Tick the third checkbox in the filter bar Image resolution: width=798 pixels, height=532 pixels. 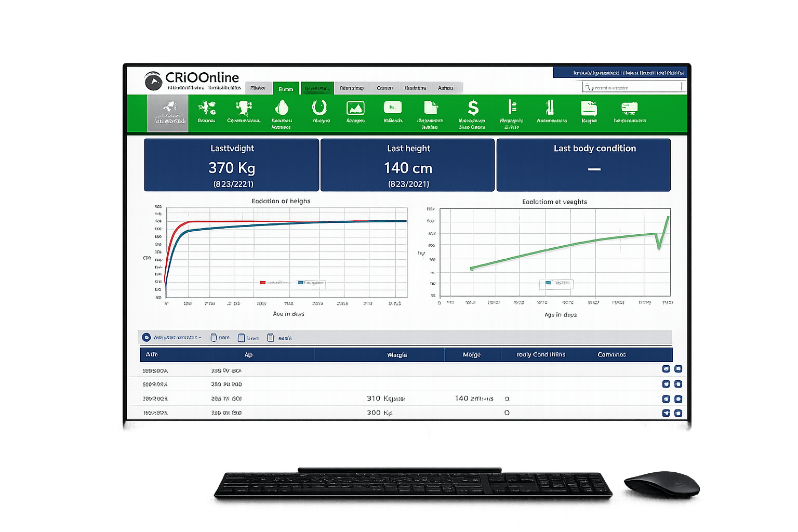pos(270,338)
